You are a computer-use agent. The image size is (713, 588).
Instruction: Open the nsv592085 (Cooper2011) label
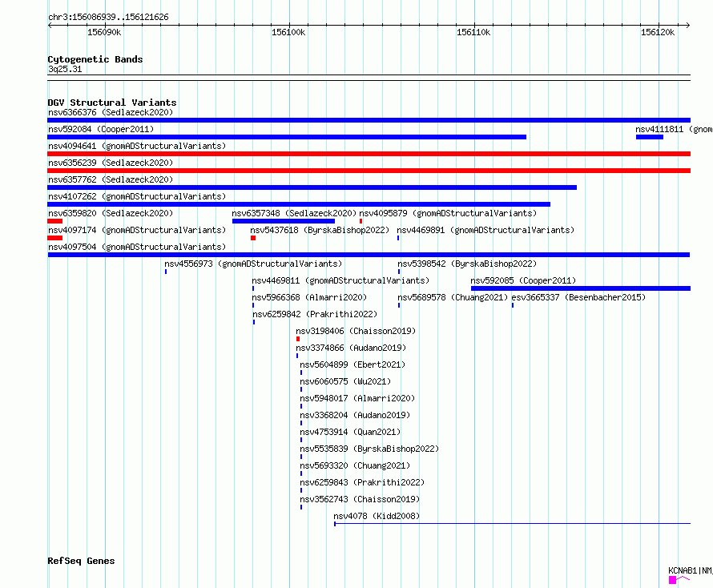[523, 280]
